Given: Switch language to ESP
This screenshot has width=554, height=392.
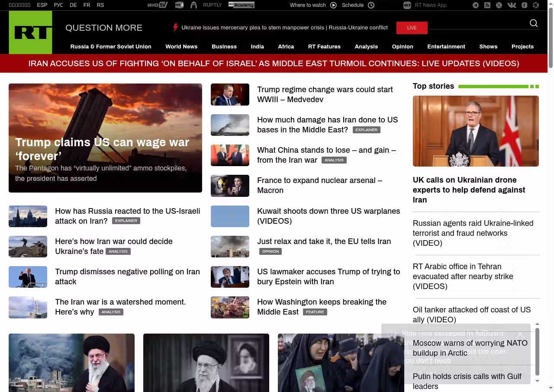Looking at the screenshot, I should [x=42, y=5].
